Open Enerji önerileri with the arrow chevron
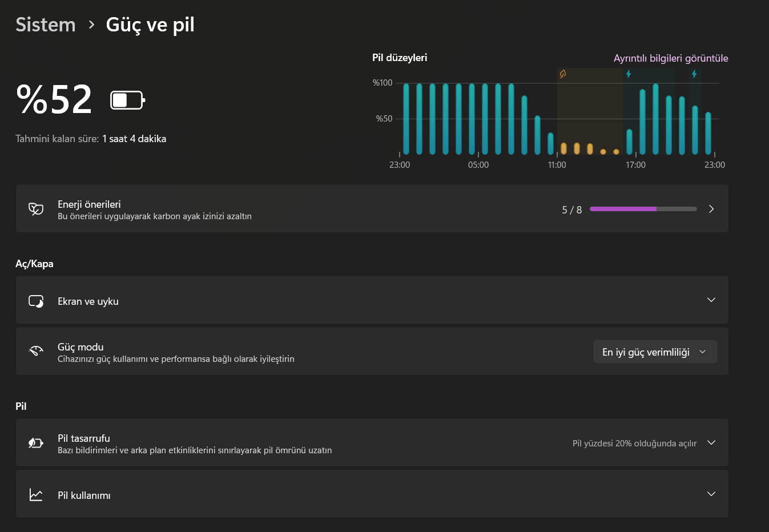Viewport: 769px width, 532px height. pyautogui.click(x=711, y=209)
